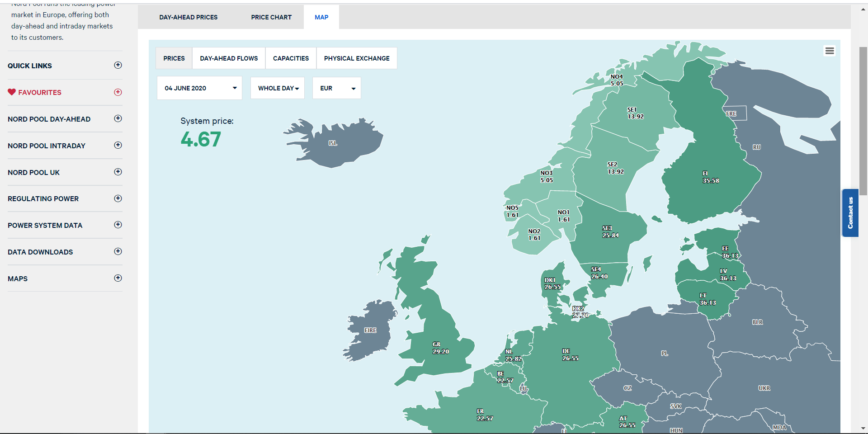This screenshot has height=434, width=868.
Task: Select the Capacities map view
Action: click(x=291, y=58)
